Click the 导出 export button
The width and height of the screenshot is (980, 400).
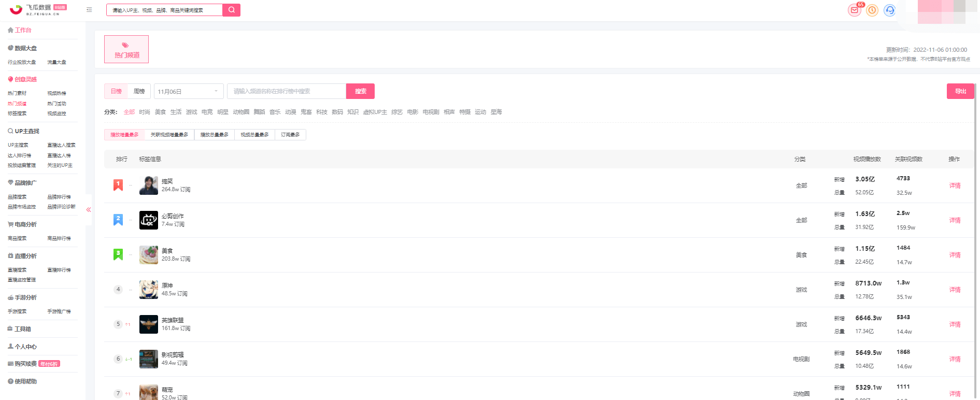click(x=960, y=91)
